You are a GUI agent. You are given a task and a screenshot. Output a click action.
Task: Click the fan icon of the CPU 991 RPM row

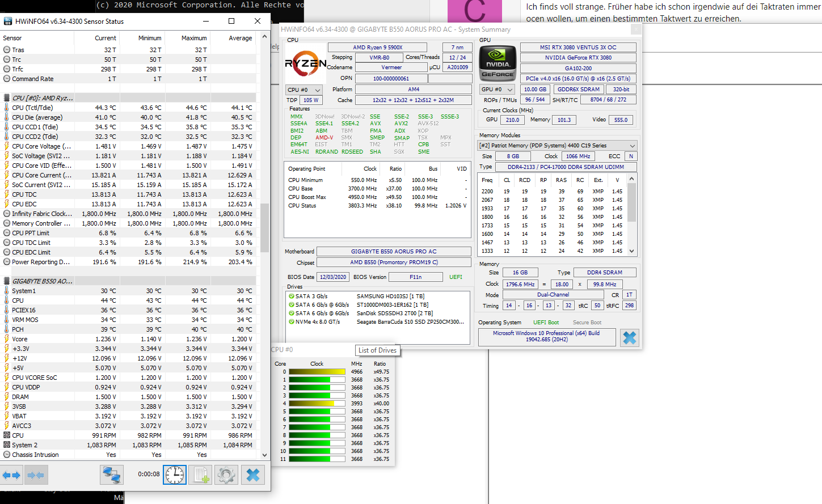(7, 435)
